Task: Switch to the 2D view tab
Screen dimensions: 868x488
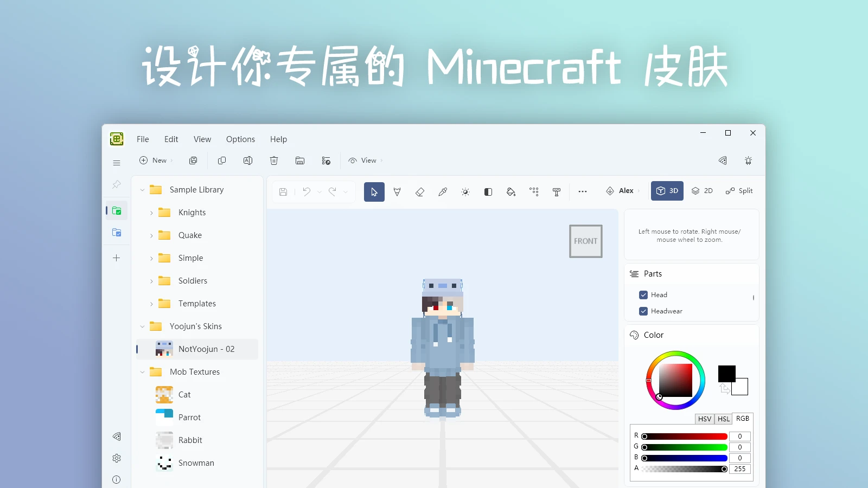Action: (x=702, y=190)
